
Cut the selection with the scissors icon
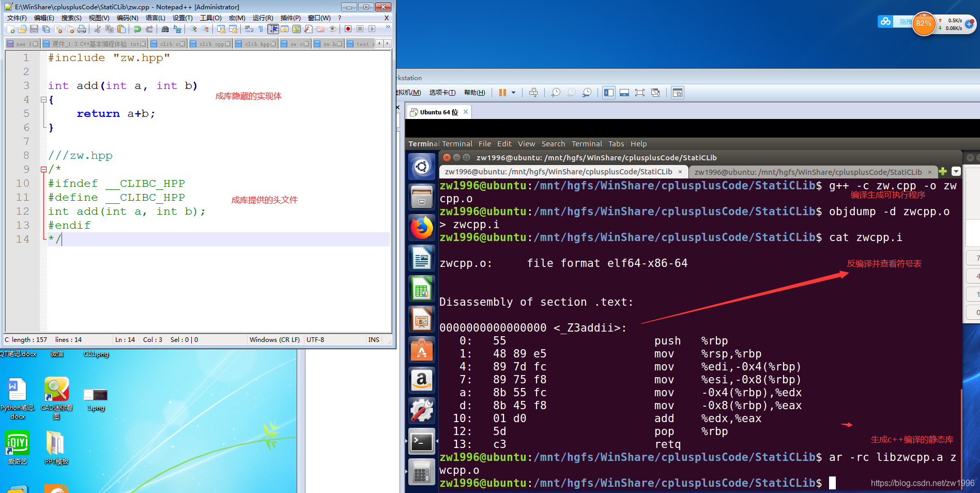(97, 29)
